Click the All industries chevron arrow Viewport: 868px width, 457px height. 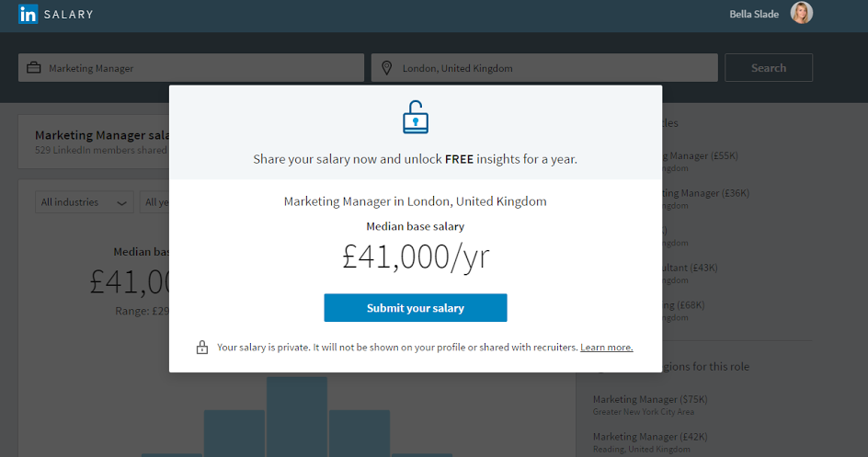(121, 203)
